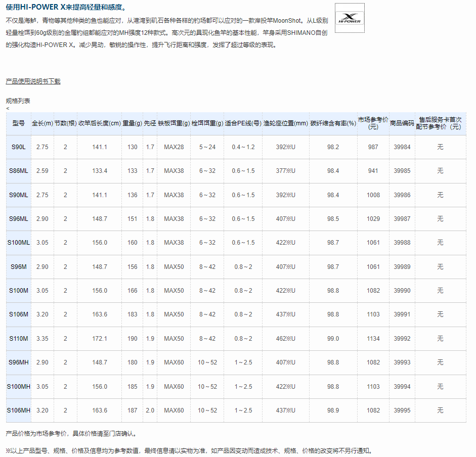Select the S86ML model cell

(x=19, y=171)
